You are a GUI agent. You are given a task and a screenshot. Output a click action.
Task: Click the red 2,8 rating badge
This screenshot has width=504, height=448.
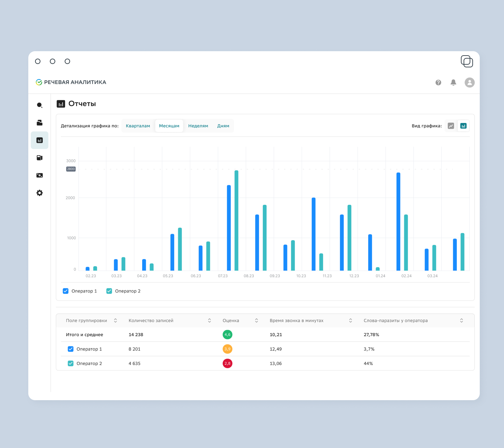click(x=227, y=363)
